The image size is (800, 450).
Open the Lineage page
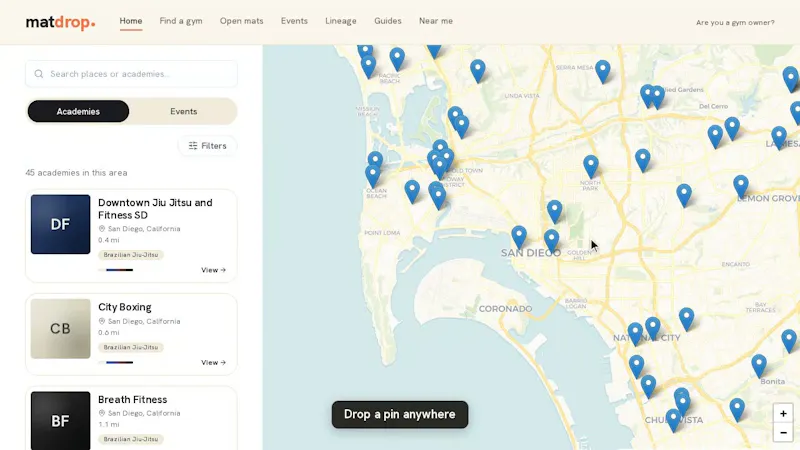point(341,21)
